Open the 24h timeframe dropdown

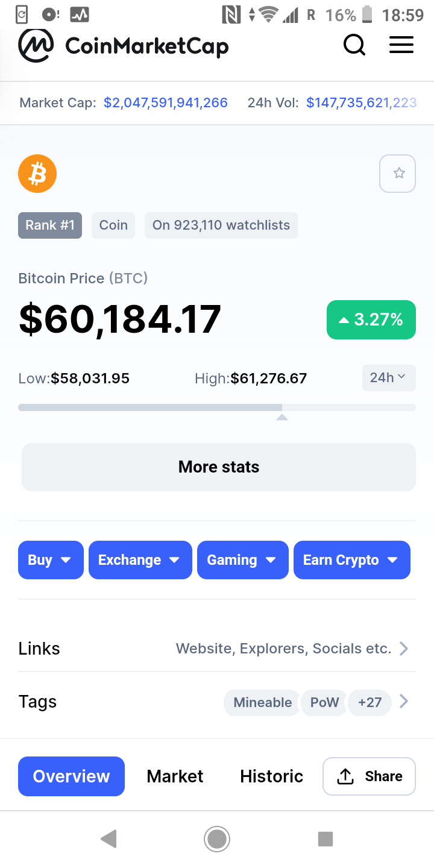(x=389, y=378)
